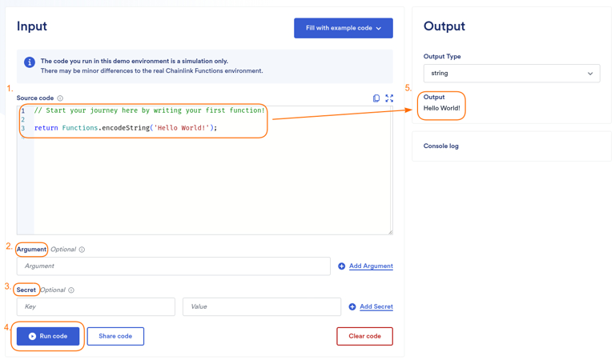Screen dimensions: 615x364
Task: Click info icon next to Argument Optional
Action: (x=82, y=250)
